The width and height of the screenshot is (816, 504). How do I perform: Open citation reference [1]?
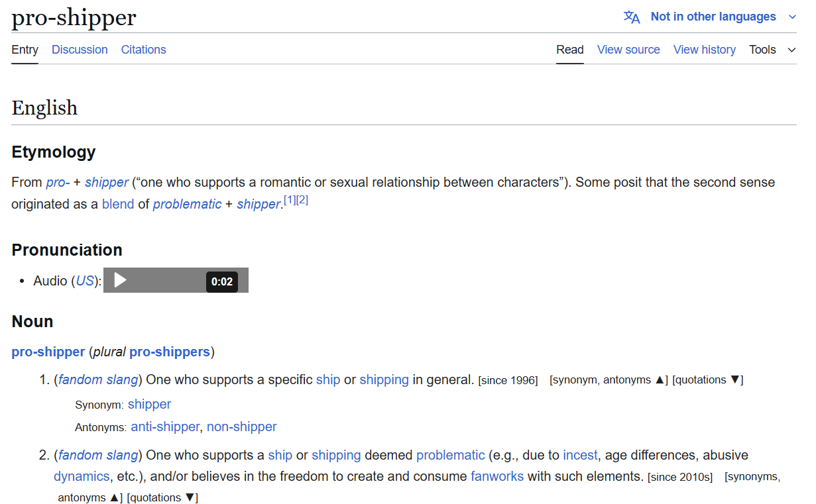click(x=290, y=200)
